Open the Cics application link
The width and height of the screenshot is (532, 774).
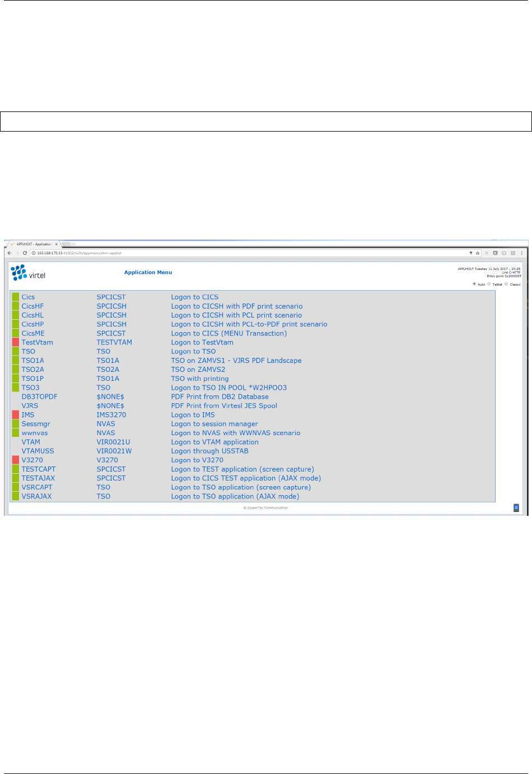(28, 297)
